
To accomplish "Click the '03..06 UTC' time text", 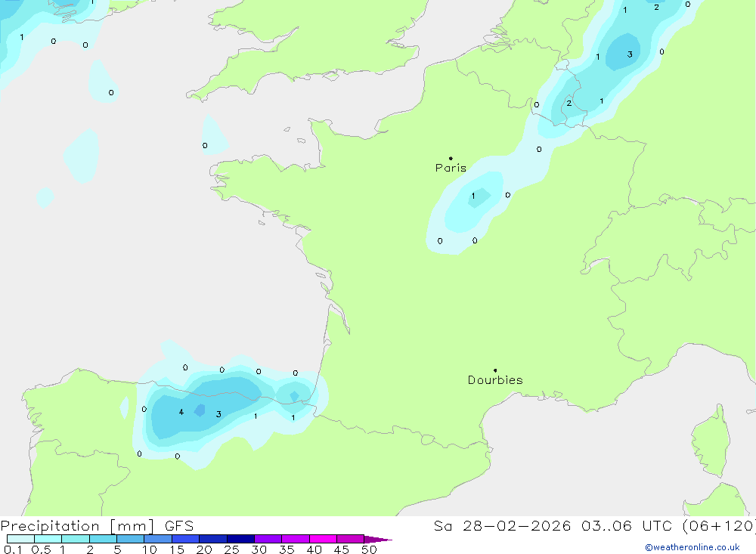I will (627, 525).
